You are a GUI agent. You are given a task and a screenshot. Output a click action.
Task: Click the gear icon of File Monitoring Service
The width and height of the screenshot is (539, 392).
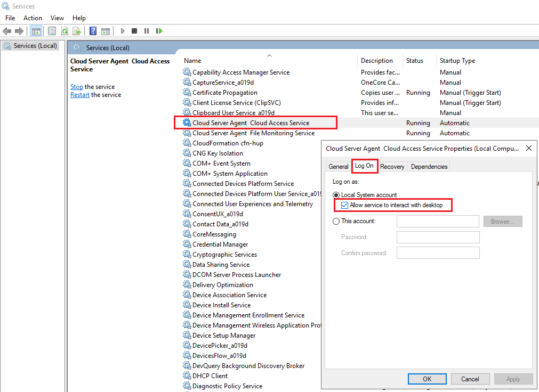[x=187, y=133]
